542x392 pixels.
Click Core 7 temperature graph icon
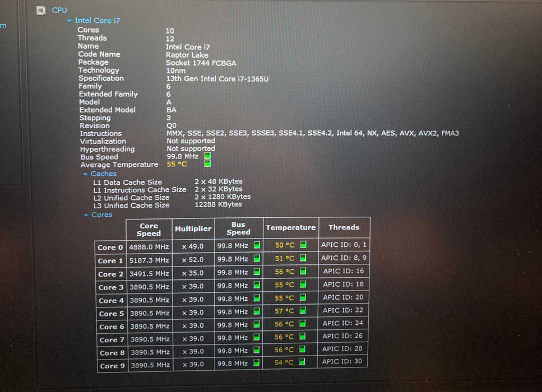(302, 336)
